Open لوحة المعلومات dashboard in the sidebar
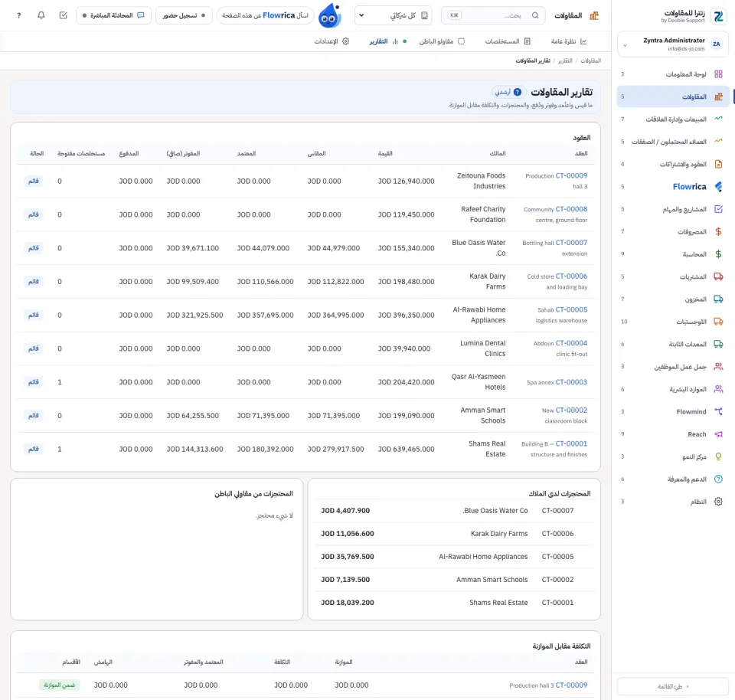The height and width of the screenshot is (700, 735). click(x=673, y=74)
